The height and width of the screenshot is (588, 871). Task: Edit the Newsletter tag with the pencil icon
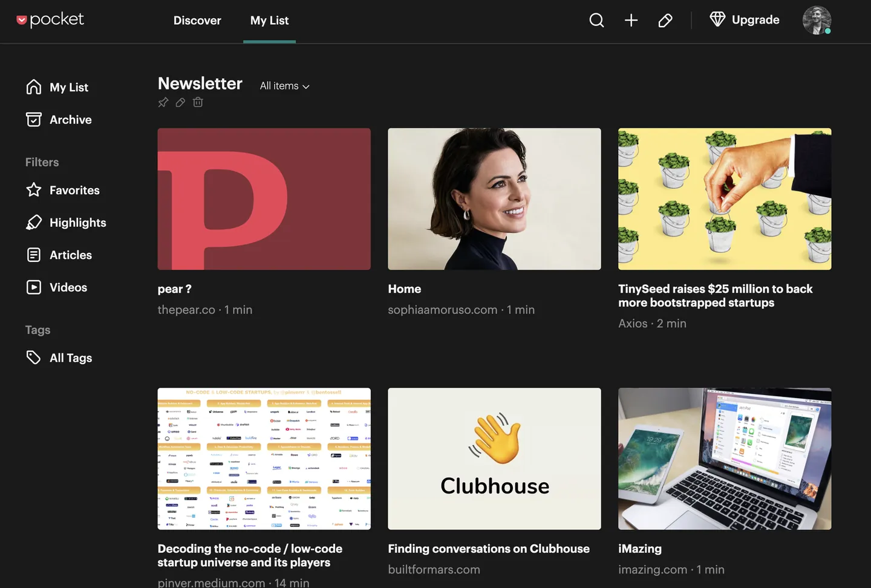coord(180,102)
